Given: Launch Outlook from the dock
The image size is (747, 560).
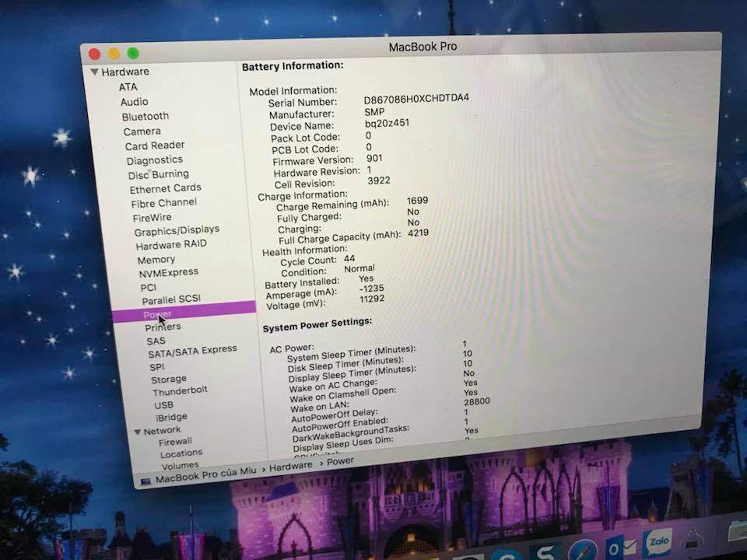Looking at the screenshot, I should [619, 547].
